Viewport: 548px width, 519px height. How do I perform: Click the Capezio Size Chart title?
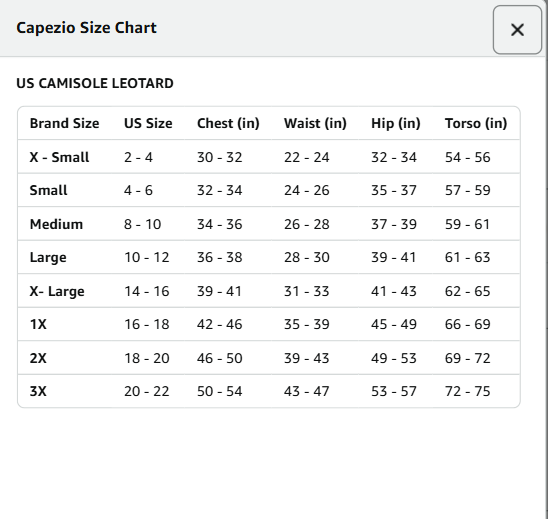[x=86, y=28]
